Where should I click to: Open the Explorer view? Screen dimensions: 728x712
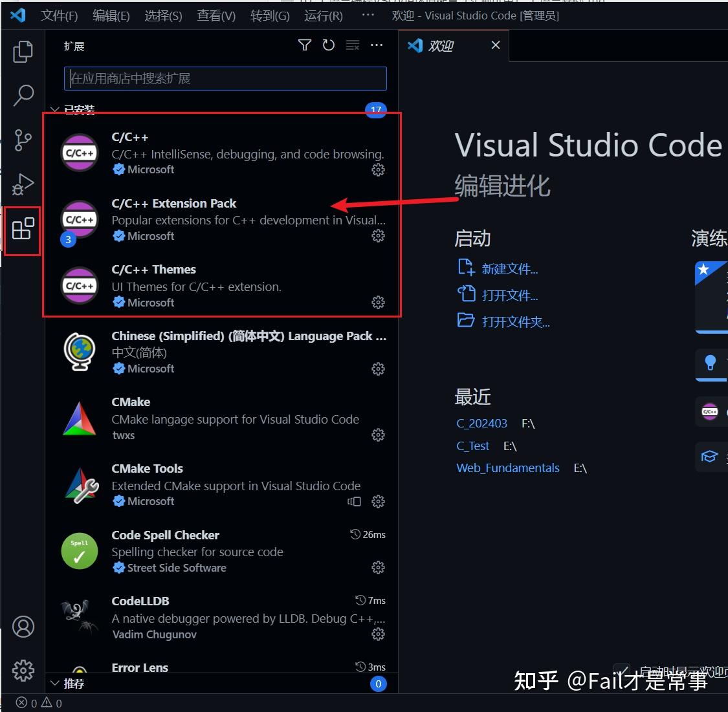click(x=23, y=51)
